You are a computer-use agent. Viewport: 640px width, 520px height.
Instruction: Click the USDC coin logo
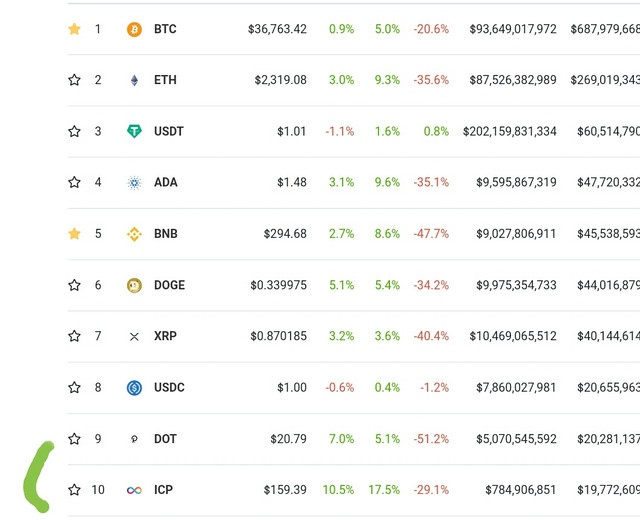(x=134, y=388)
